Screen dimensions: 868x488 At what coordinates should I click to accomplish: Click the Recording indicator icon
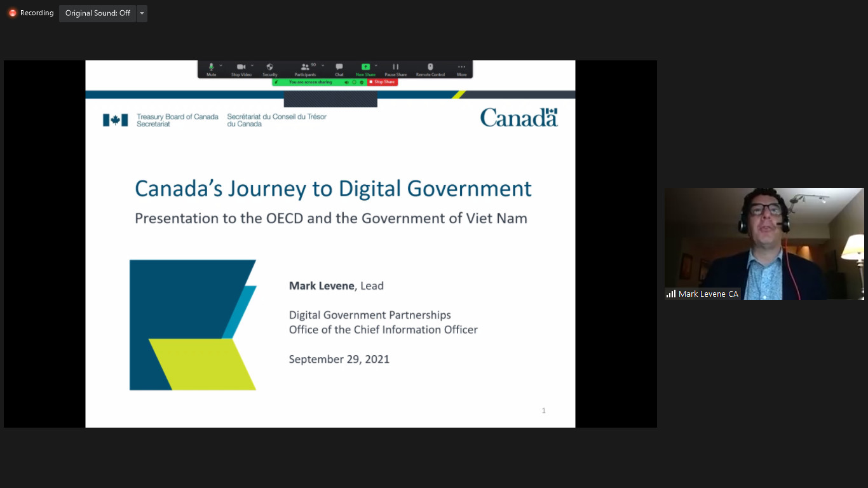[12, 13]
